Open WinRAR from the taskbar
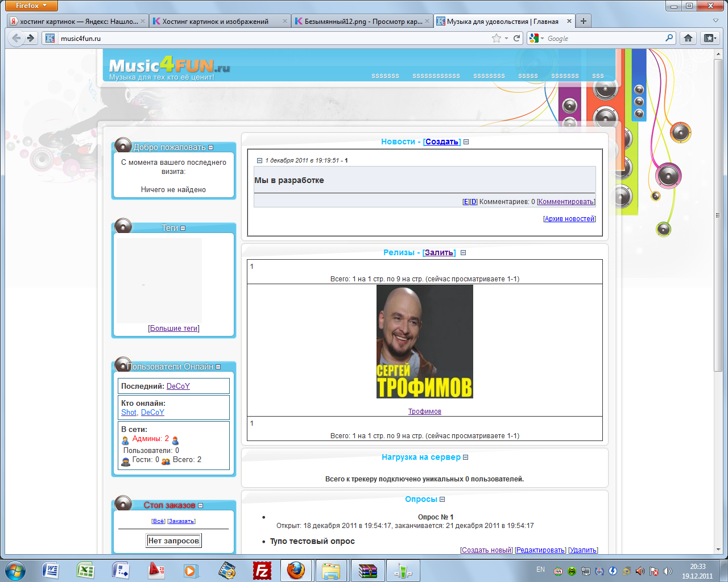The image size is (728, 582). click(367, 570)
